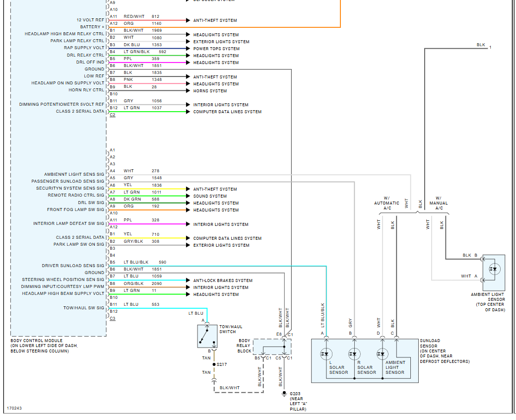Screen dimensions: 516x420
Task: Click the RAP SUPPLY VOLT label
Action: (84, 48)
